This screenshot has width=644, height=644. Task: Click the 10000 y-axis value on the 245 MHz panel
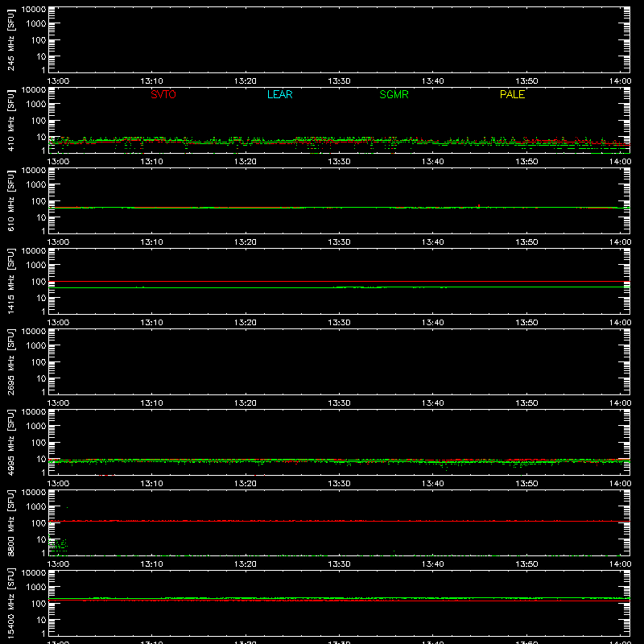[34, 10]
